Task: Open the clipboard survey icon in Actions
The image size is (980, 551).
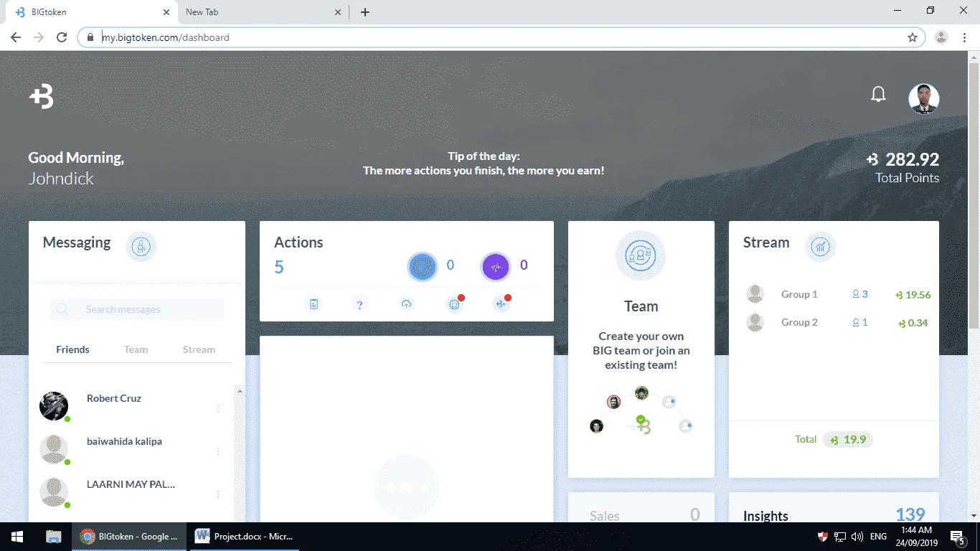Action: [314, 304]
